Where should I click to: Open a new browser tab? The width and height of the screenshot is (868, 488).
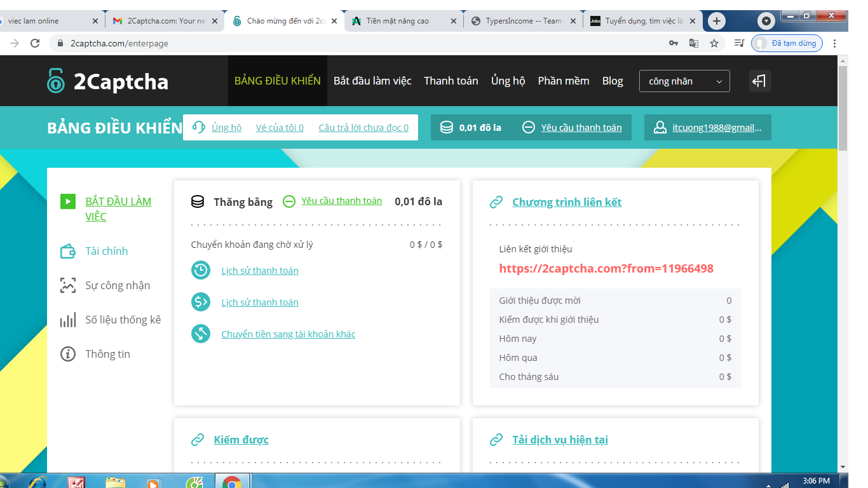tap(717, 21)
